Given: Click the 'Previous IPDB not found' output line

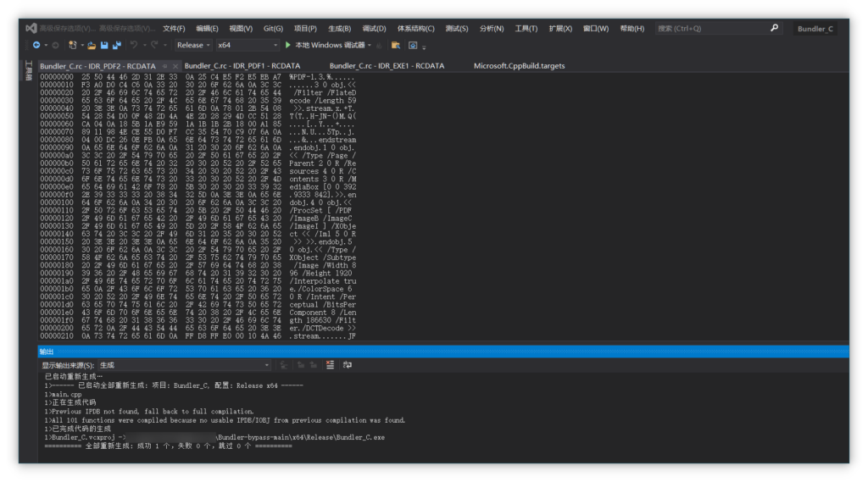Looking at the screenshot, I should tap(149, 411).
